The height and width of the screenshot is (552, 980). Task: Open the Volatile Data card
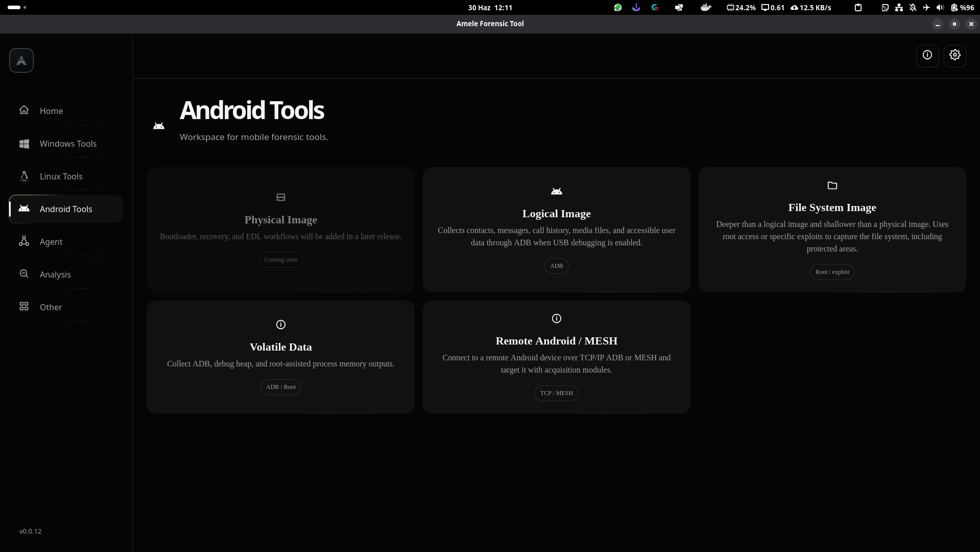(281, 357)
